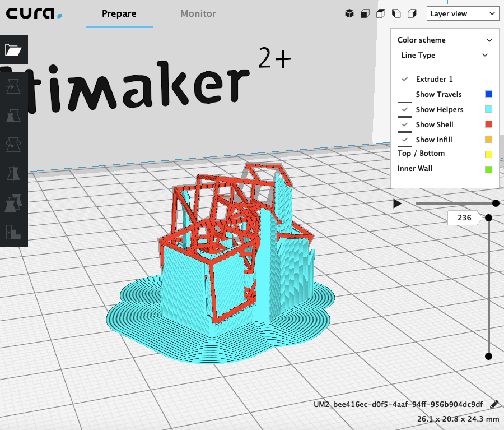This screenshot has height=430, width=504.
Task: Switch to the Prepare tab
Action: pyautogui.click(x=119, y=14)
